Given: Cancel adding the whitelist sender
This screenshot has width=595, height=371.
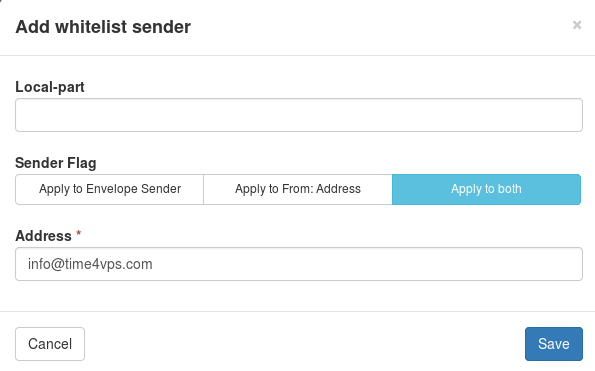Looking at the screenshot, I should tap(50, 344).
